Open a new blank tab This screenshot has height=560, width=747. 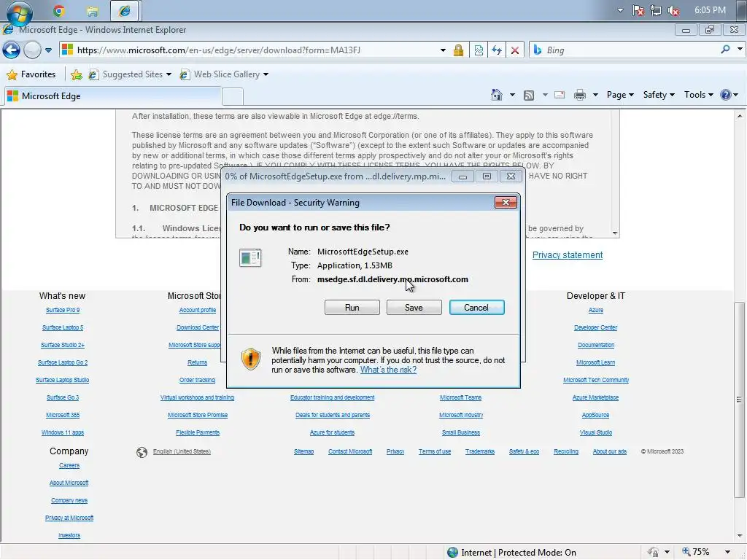click(x=233, y=97)
